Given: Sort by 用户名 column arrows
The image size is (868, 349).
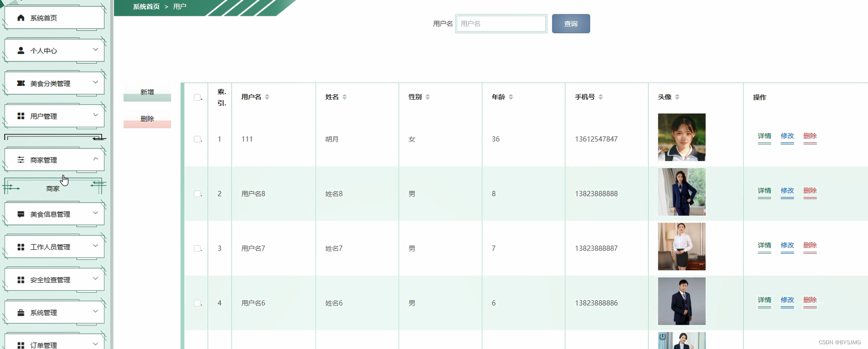Looking at the screenshot, I should (267, 97).
